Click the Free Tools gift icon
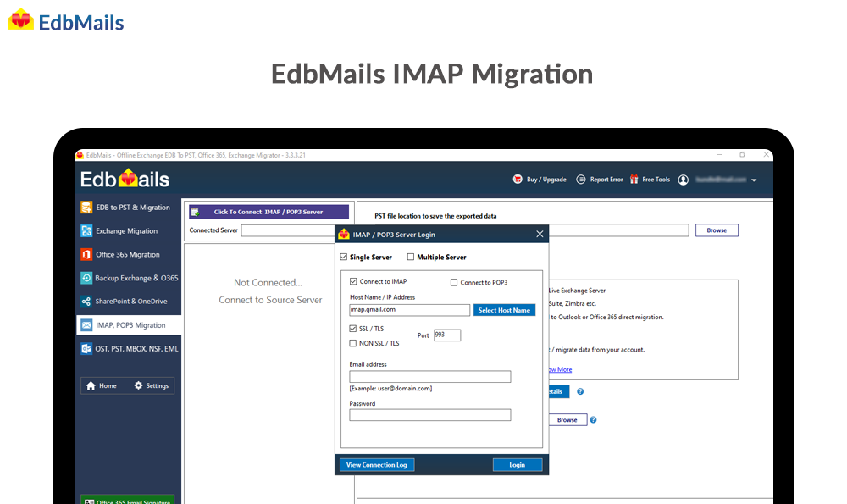The width and height of the screenshot is (847, 504). 634,180
